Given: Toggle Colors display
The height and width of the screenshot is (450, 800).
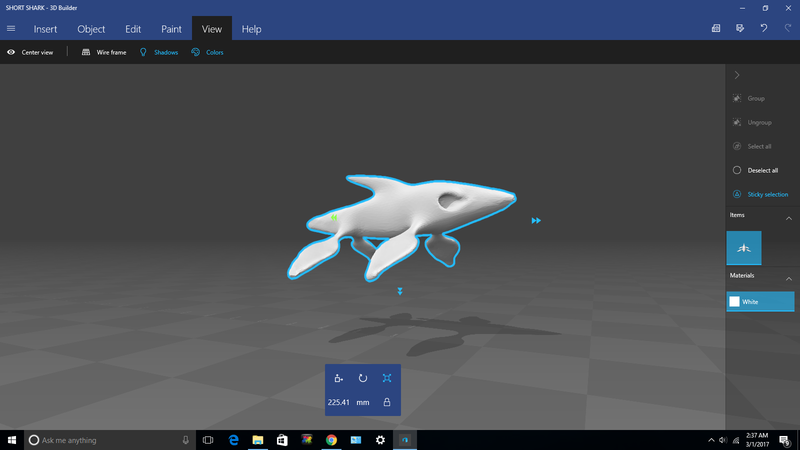Looking at the screenshot, I should [x=207, y=52].
